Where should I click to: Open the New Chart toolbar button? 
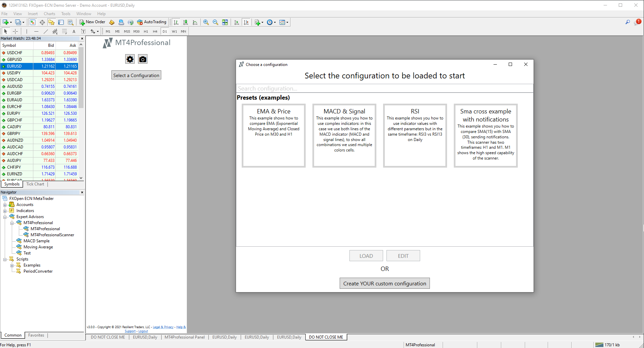[x=7, y=22]
